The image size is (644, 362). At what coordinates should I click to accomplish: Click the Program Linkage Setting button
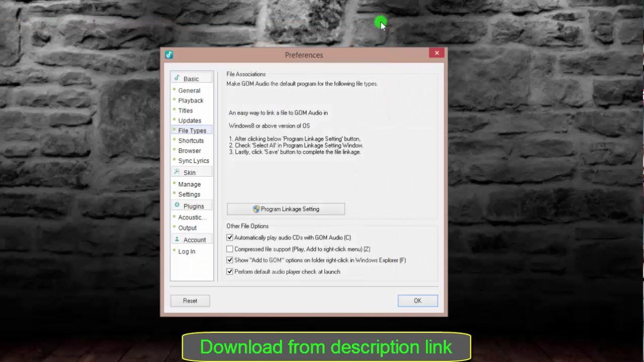pyautogui.click(x=286, y=209)
